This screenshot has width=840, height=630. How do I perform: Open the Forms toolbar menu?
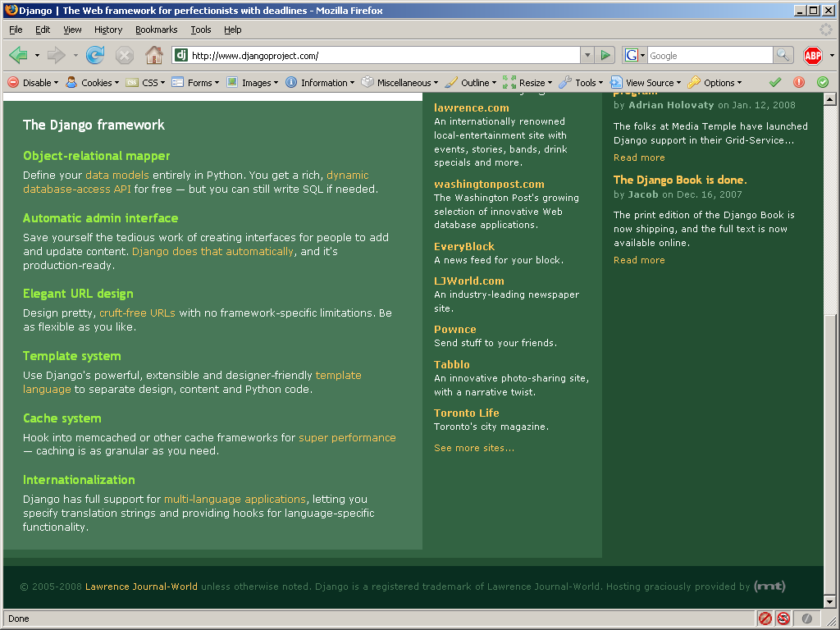tap(195, 83)
